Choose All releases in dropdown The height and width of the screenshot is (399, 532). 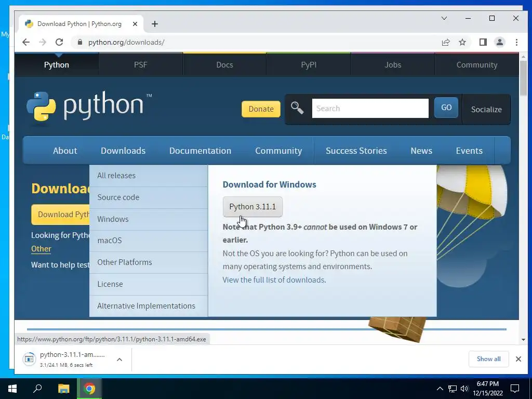pos(149,176)
